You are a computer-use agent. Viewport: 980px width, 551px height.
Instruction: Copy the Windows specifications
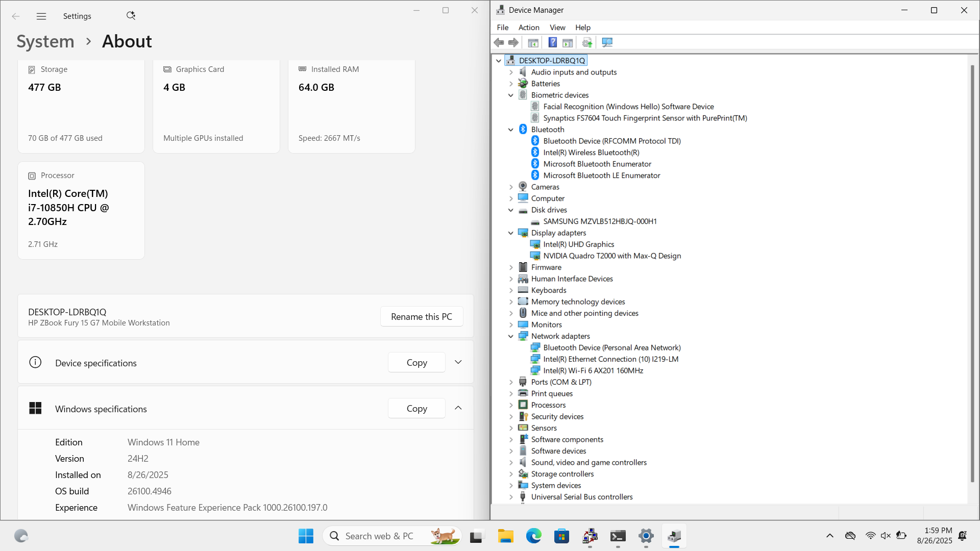coord(416,409)
